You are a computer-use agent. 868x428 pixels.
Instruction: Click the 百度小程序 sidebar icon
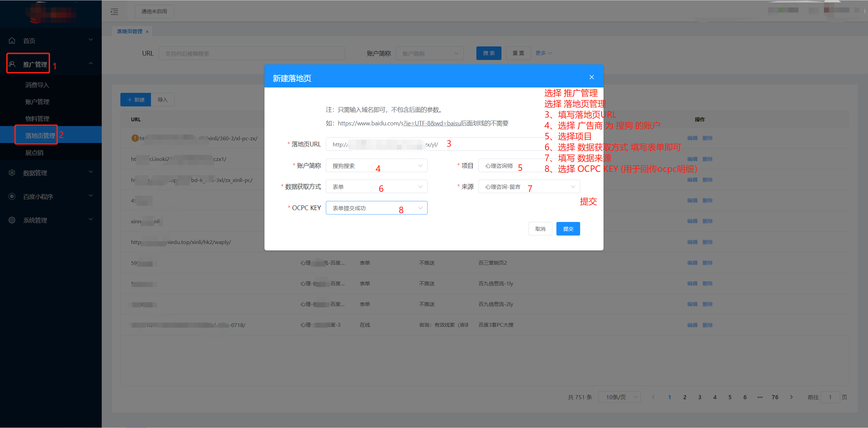[12, 196]
